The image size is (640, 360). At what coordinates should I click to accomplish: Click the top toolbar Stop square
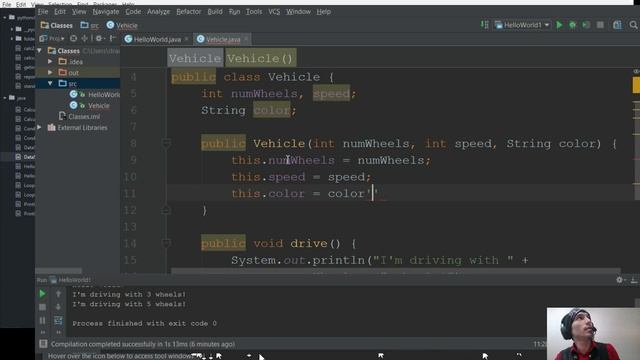[600, 25]
